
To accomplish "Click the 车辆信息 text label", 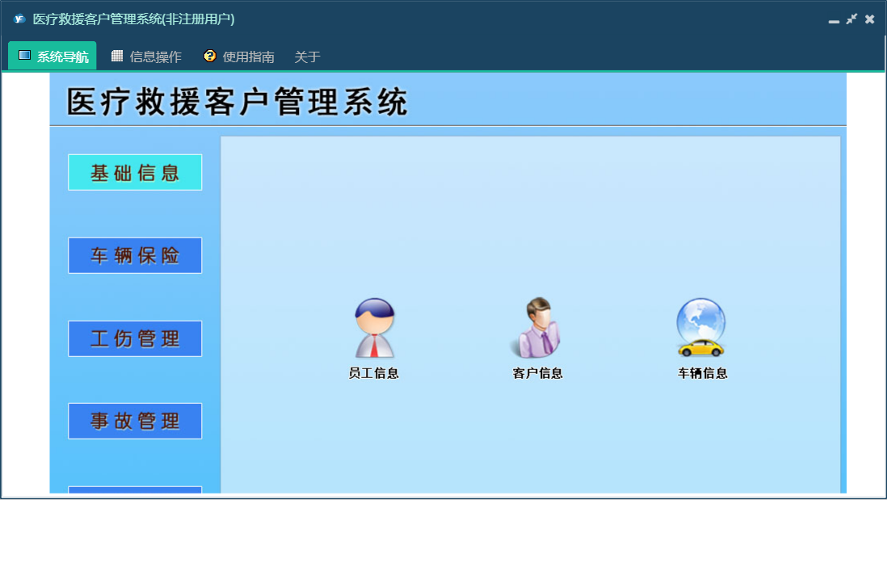I will click(x=703, y=373).
